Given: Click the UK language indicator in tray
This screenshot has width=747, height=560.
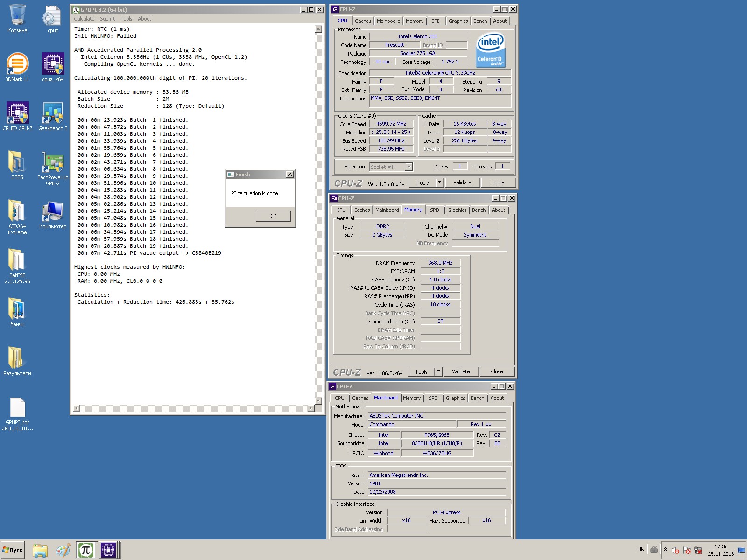Looking at the screenshot, I should [641, 549].
